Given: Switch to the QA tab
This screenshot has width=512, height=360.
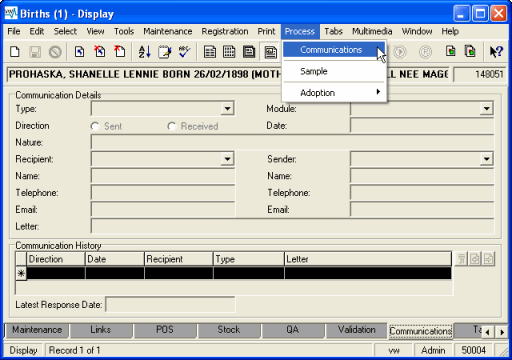Looking at the screenshot, I should pyautogui.click(x=292, y=330).
